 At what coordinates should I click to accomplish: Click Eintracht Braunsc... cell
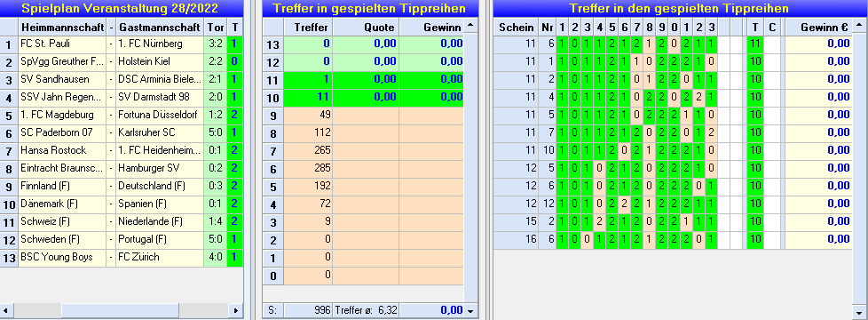[x=62, y=168]
